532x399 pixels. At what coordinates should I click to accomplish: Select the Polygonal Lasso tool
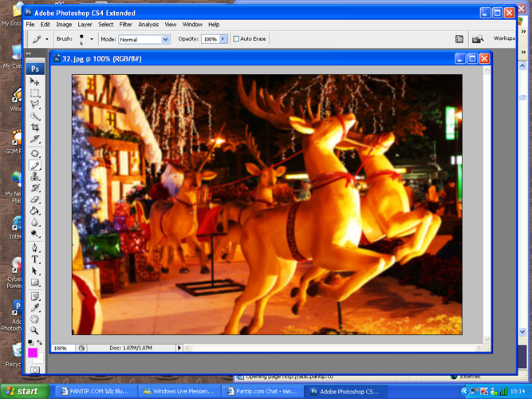tap(34, 105)
